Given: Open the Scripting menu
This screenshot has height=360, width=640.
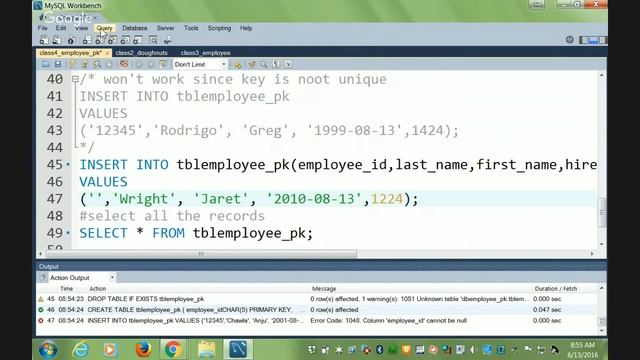Looking at the screenshot, I should 219,28.
